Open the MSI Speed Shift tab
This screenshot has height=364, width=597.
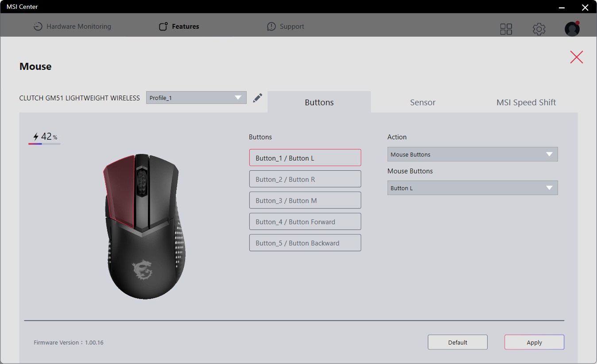[526, 102]
